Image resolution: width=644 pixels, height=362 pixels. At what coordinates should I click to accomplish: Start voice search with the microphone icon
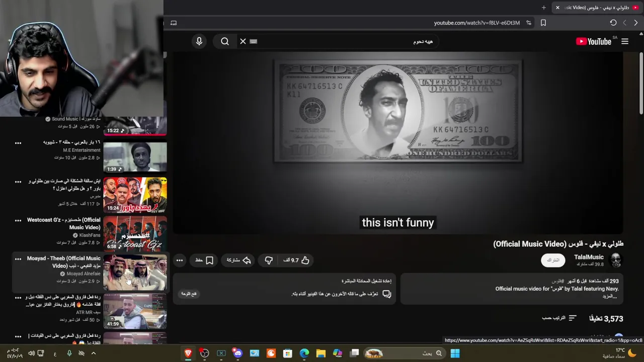[x=199, y=42]
